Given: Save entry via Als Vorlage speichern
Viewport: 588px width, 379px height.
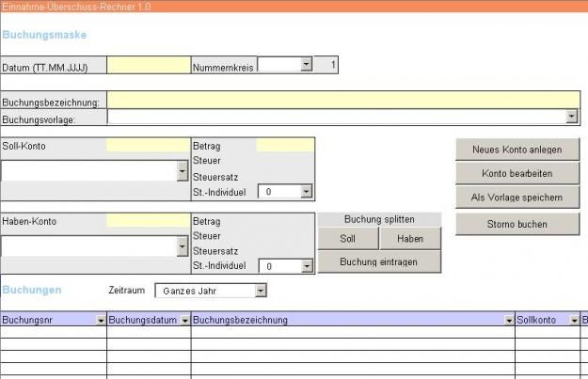Looking at the screenshot, I should coord(517,197).
